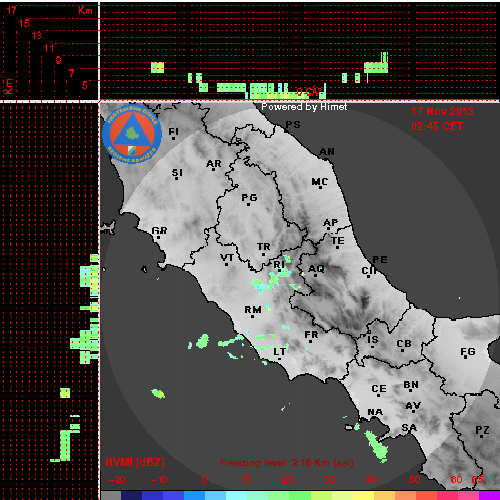Click the '13' height axis label
Image resolution: width=500 pixels, height=500 pixels.
[x=37, y=35]
